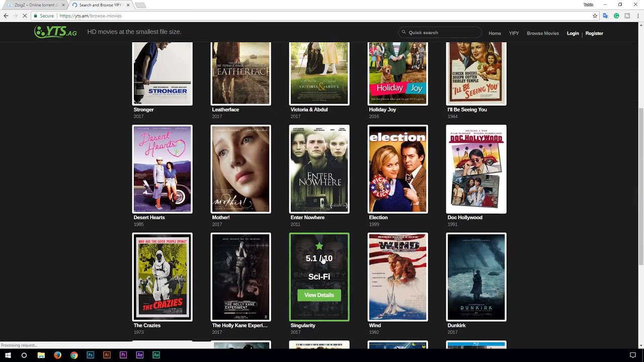Open the Desert Hearts poster
This screenshot has height=362, width=644.
(x=162, y=169)
